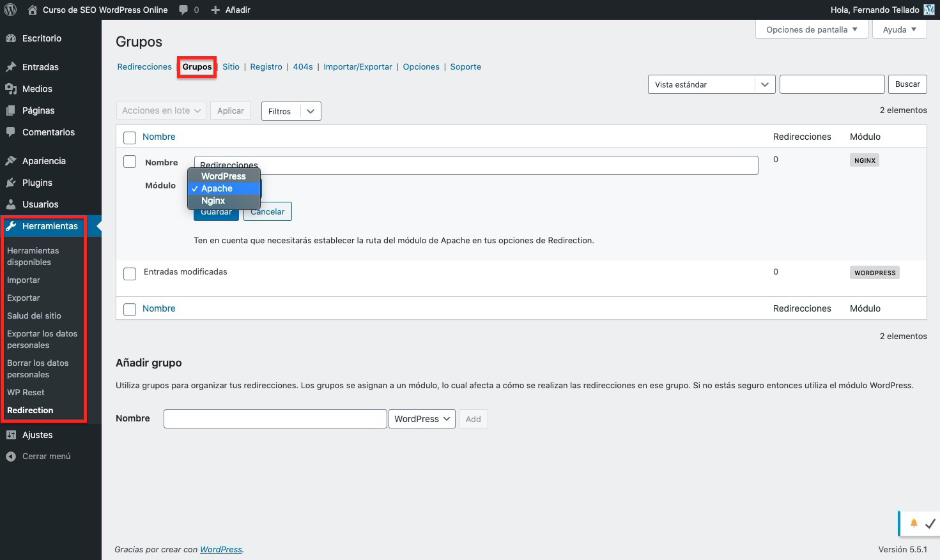Click the Usuarios person icon
Image resolution: width=940 pixels, height=560 pixels.
(x=11, y=204)
